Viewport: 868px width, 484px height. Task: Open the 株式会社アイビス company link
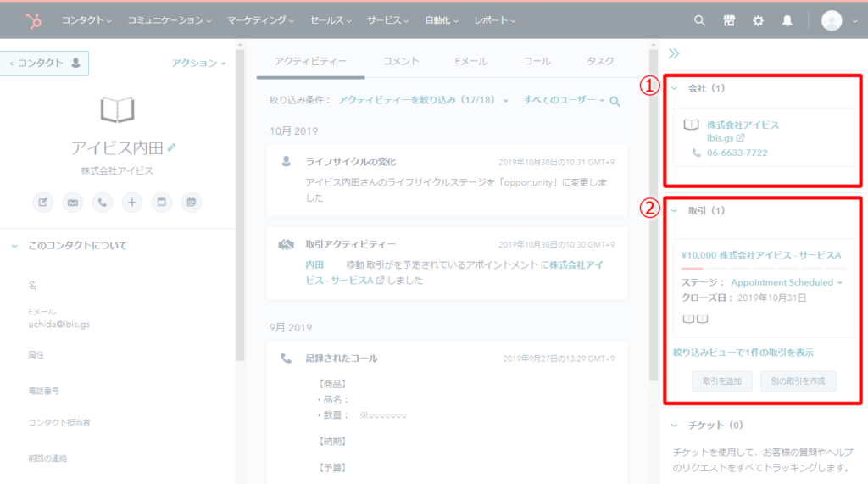pyautogui.click(x=743, y=125)
